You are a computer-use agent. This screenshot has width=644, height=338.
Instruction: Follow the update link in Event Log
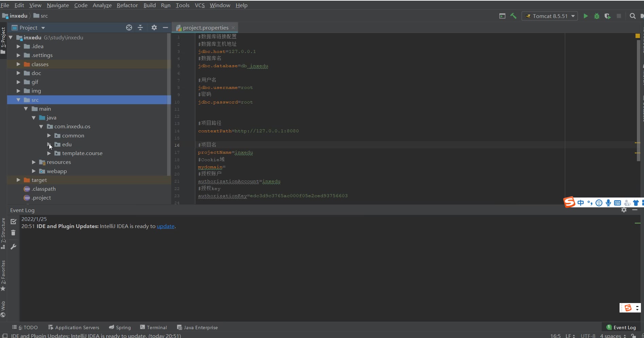(165, 226)
